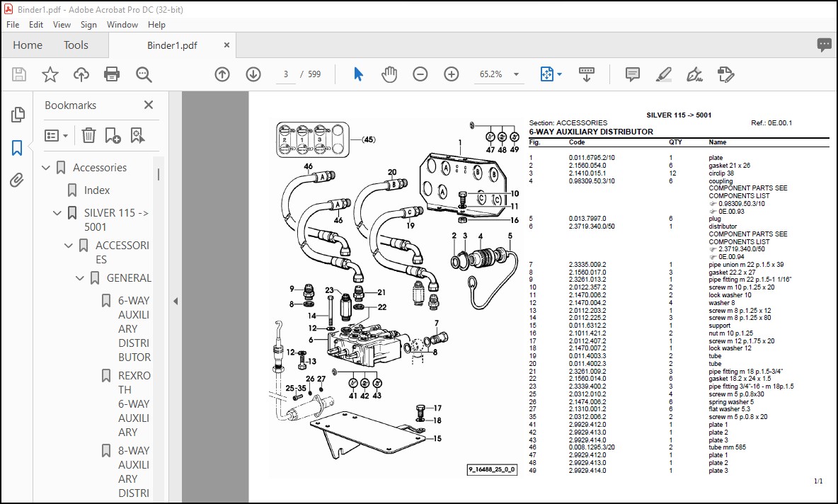
Task: Open the zoom percentage dropdown
Action: pyautogui.click(x=516, y=74)
